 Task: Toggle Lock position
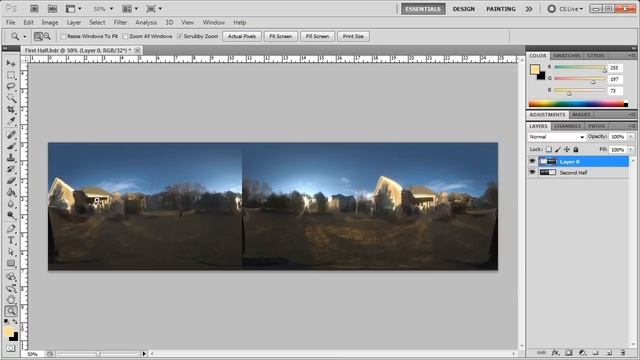(567, 149)
